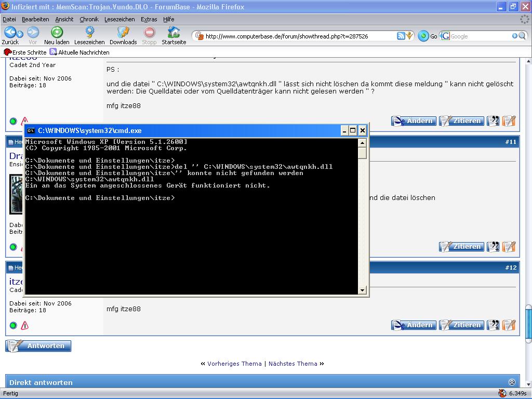Open the Lesezeichen toolbar button
The image size is (532, 399).
pos(89,36)
